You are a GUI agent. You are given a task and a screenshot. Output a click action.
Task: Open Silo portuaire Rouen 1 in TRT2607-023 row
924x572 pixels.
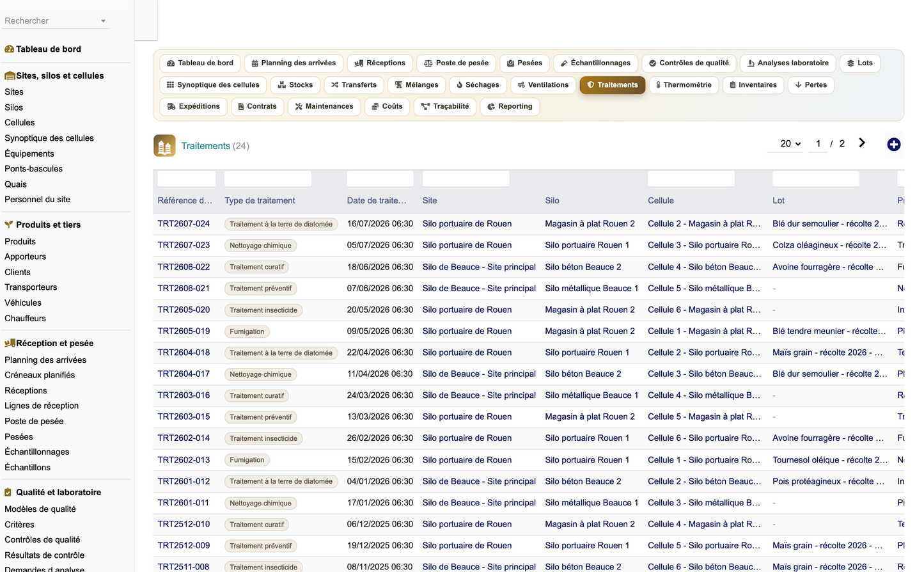click(x=587, y=245)
